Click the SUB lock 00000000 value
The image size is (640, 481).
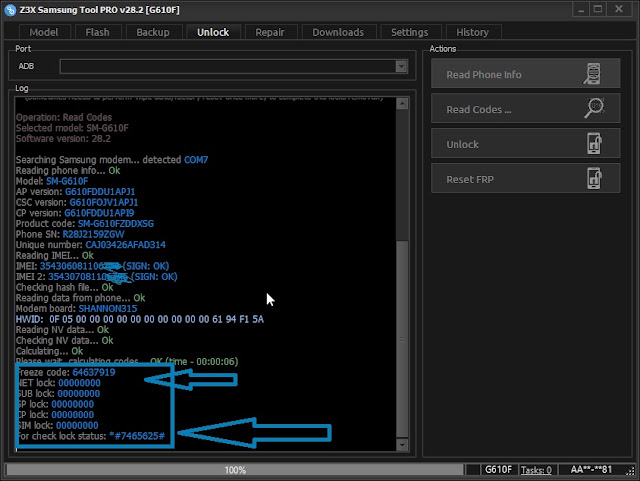point(79,394)
